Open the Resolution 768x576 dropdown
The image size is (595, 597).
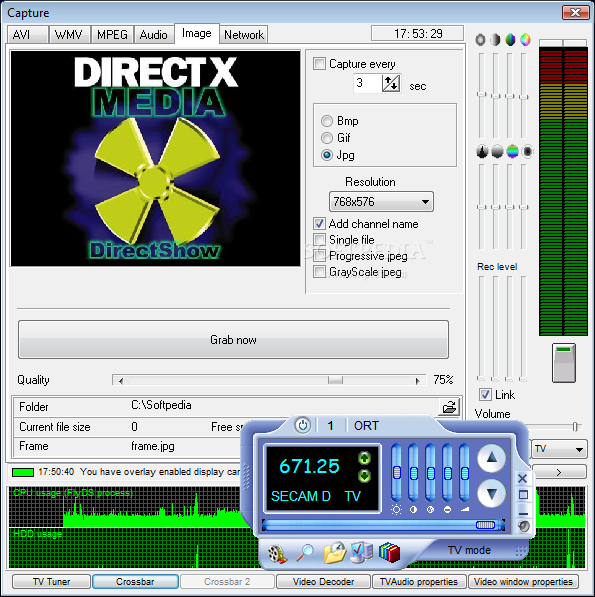coord(381,201)
